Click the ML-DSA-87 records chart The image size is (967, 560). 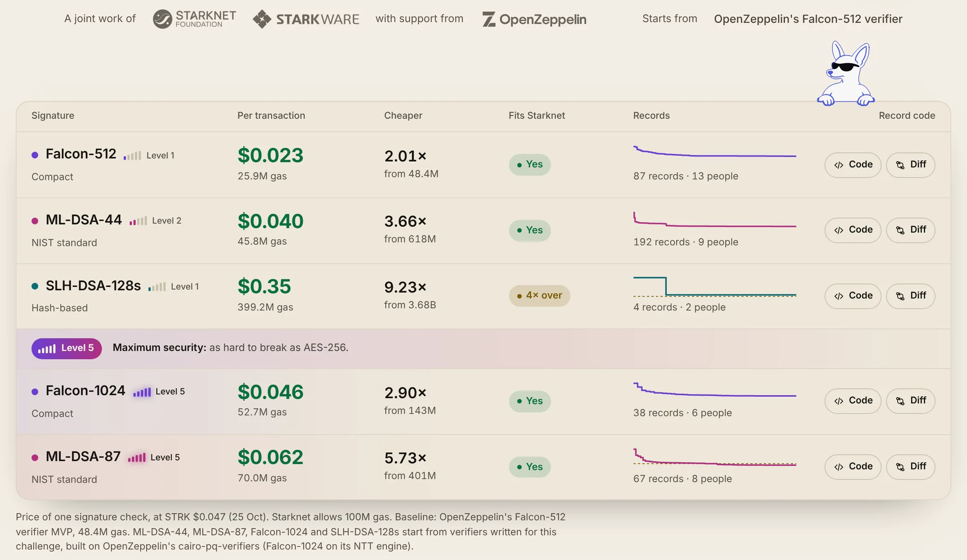tap(714, 457)
